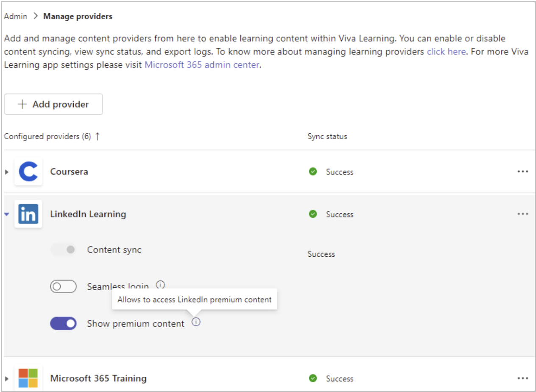Screen dimensions: 536x392
Task: Click the Success text in the LinkedIn Learning header row
Action: 340,214
